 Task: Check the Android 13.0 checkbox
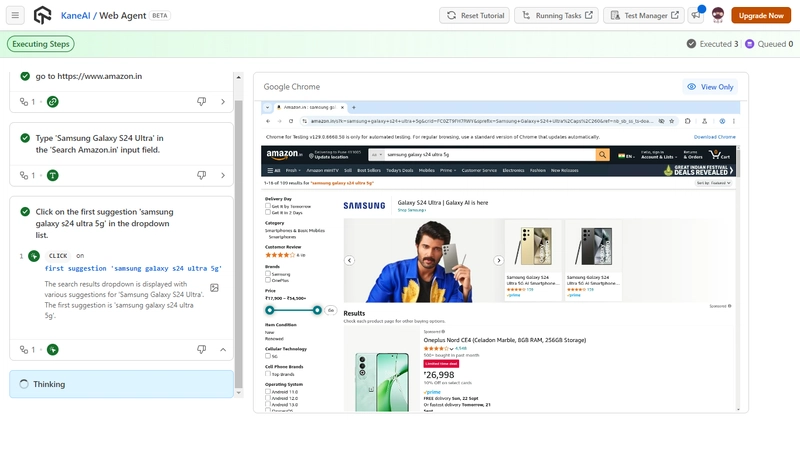(268, 404)
